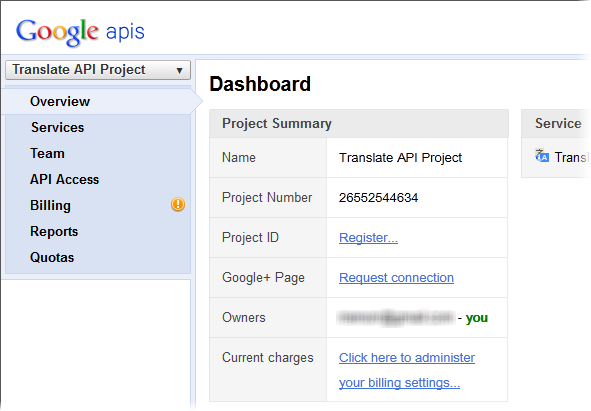
Task: Click the Request connection link
Action: tap(396, 278)
